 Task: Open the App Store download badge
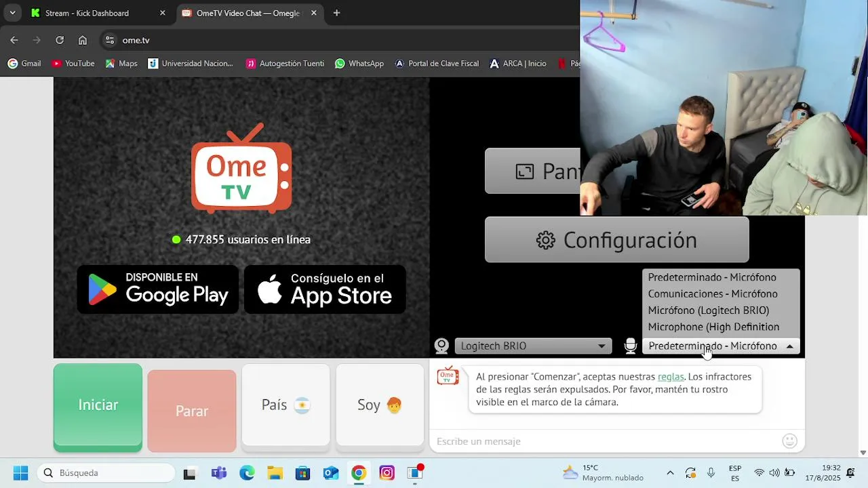click(x=325, y=289)
